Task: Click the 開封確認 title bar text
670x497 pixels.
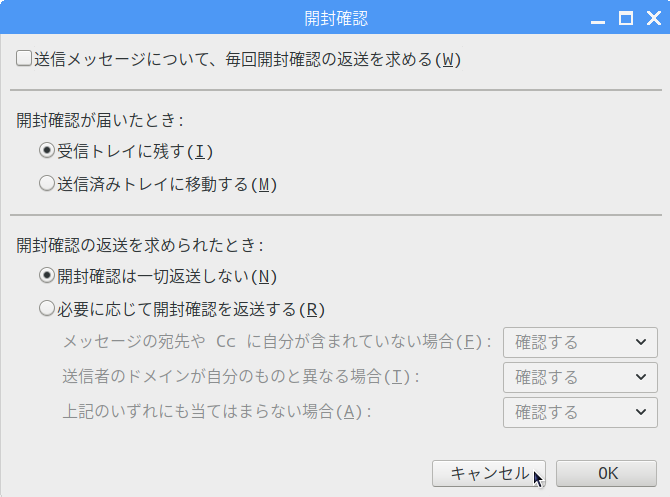Action: pos(336,19)
